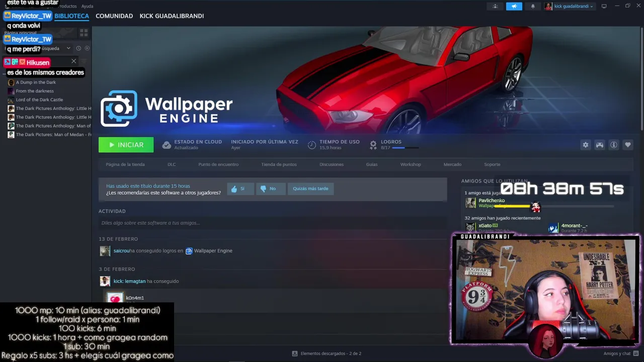
Task: Click the ESTADO EN CLOUD status
Action: [x=198, y=144]
